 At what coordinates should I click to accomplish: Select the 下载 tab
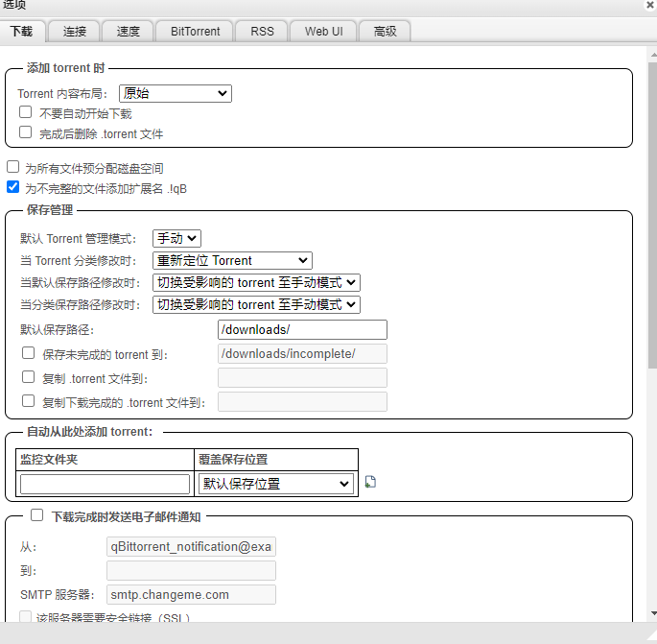21,32
